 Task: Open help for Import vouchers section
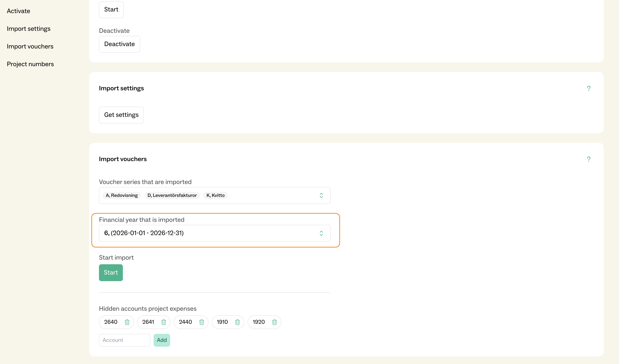589,159
